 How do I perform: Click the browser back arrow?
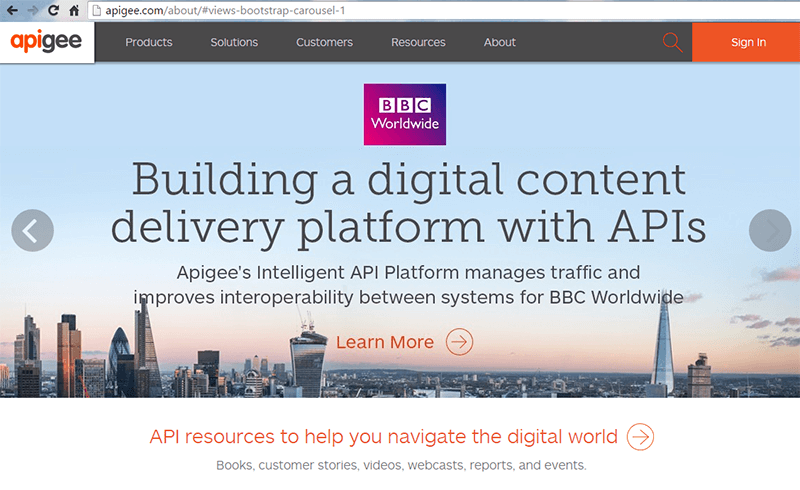pyautogui.click(x=11, y=10)
